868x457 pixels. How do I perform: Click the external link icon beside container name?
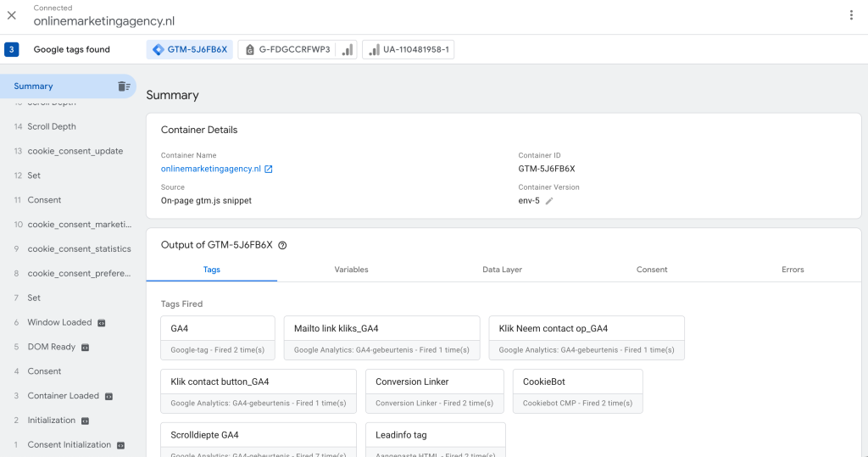(x=269, y=169)
